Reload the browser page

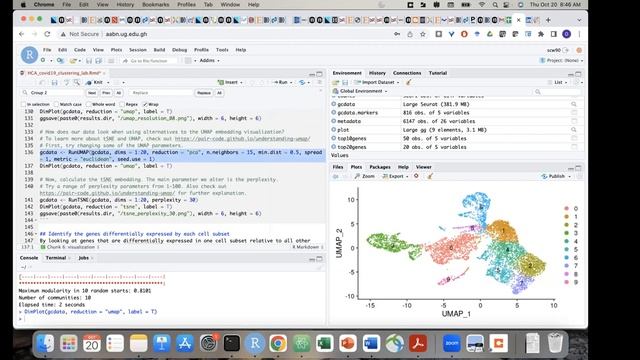click(x=47, y=34)
